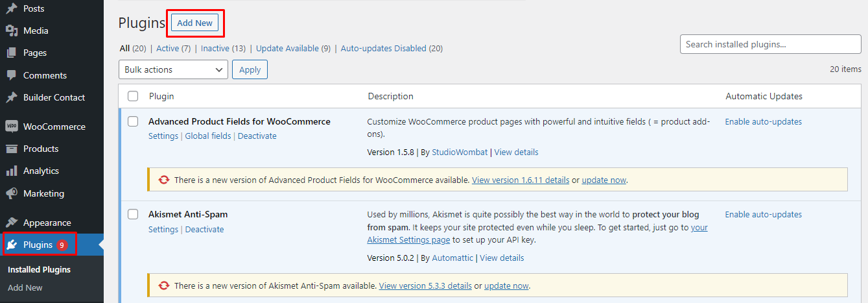Focus the Search installed plugins field
This screenshot has height=303, width=868.
coord(770,44)
